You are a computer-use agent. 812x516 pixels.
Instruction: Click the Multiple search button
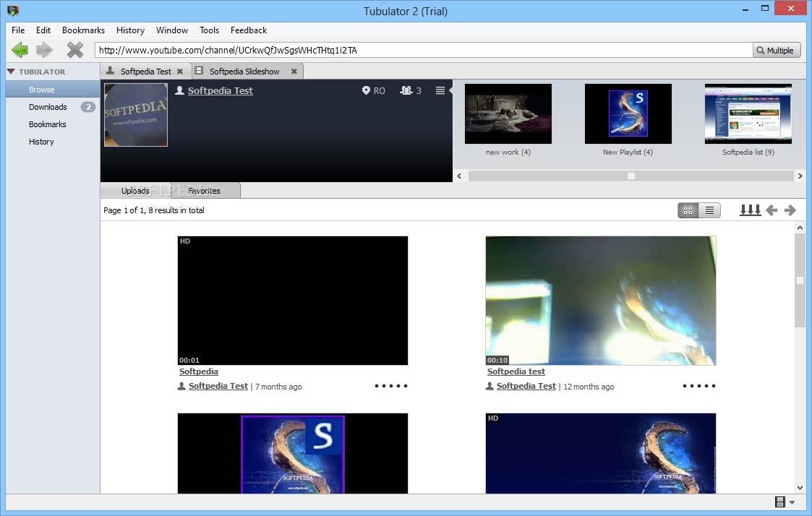777,50
